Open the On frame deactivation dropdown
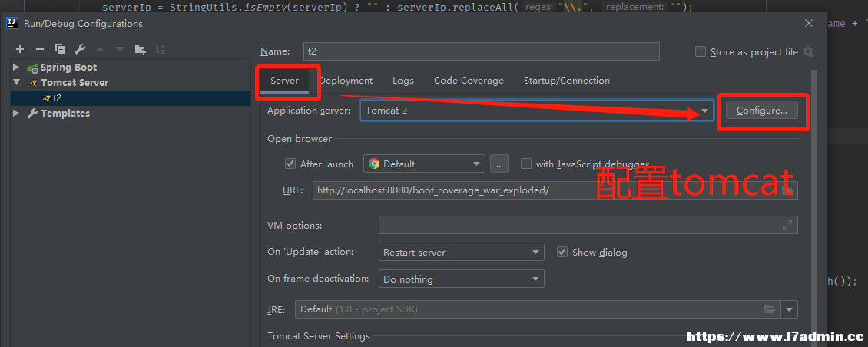The image size is (868, 347). (461, 279)
